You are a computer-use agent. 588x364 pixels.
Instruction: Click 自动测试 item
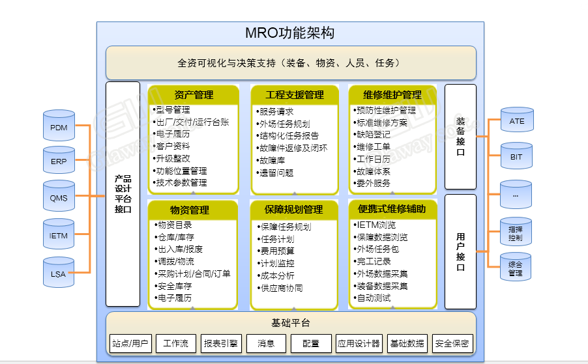374,298
